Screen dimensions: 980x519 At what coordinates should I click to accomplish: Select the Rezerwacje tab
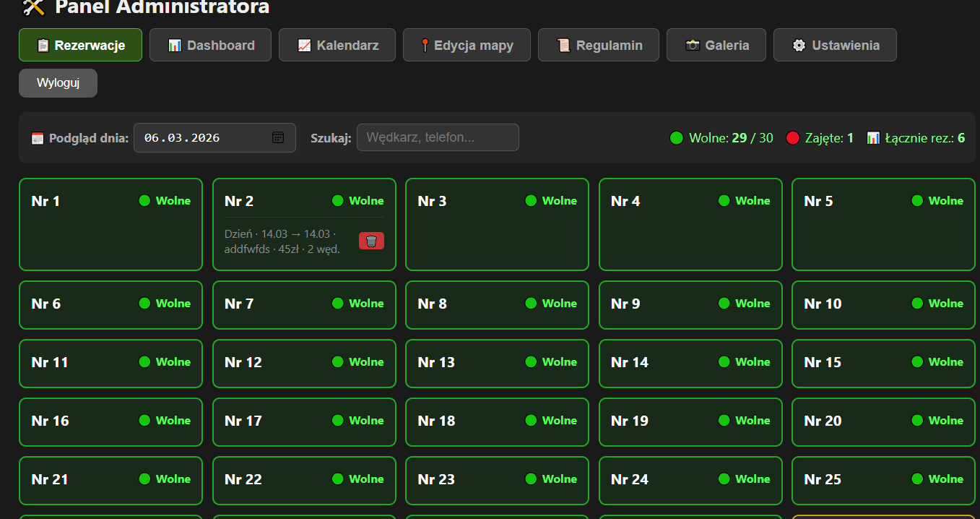80,45
